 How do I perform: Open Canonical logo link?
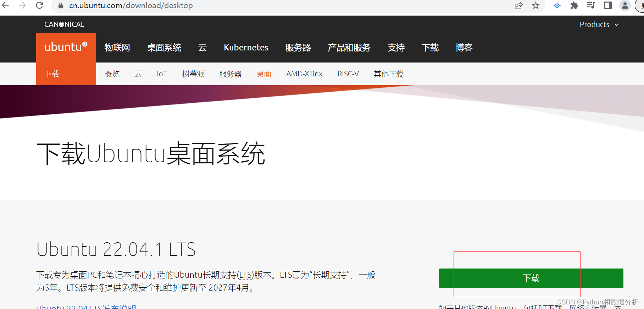(x=64, y=25)
